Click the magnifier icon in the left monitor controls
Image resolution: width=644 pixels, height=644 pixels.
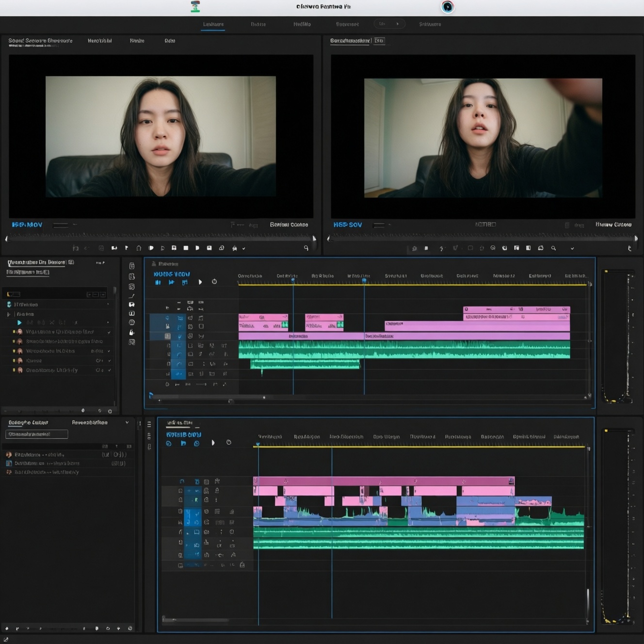click(x=306, y=248)
